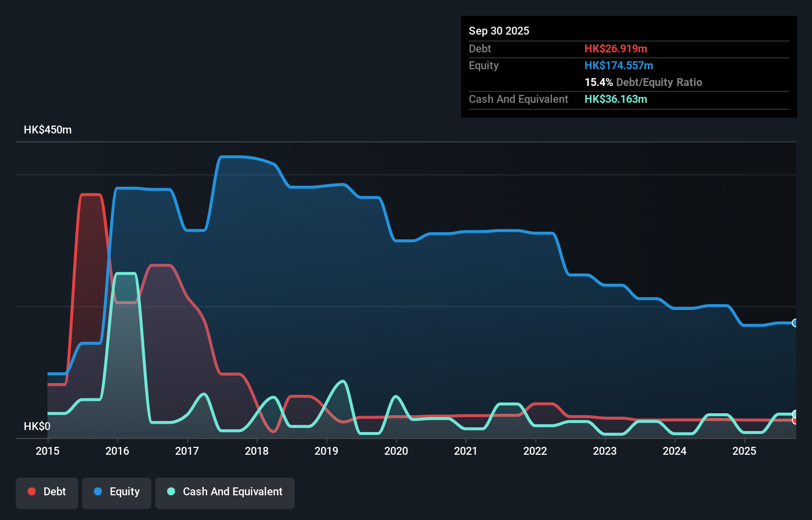
Task: Click the Sep 30 2025 tooltip header
Action: 499,31
